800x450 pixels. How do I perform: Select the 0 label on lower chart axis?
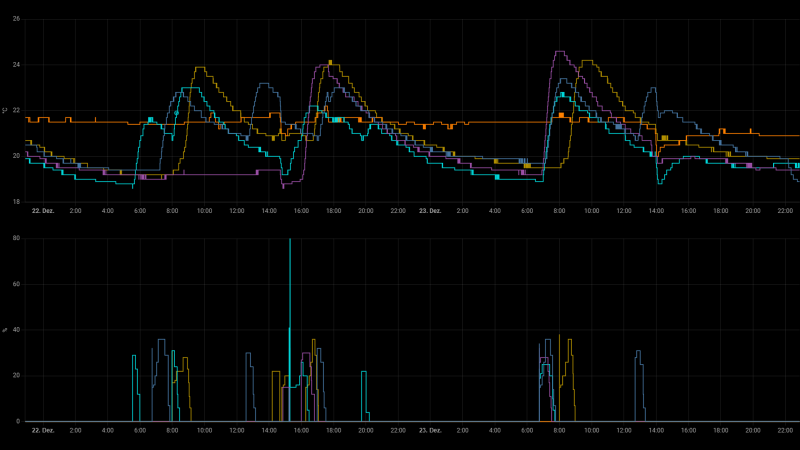coord(18,421)
